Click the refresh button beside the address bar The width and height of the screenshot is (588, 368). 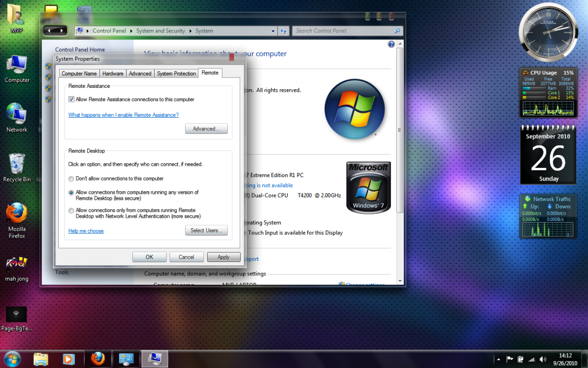(283, 31)
